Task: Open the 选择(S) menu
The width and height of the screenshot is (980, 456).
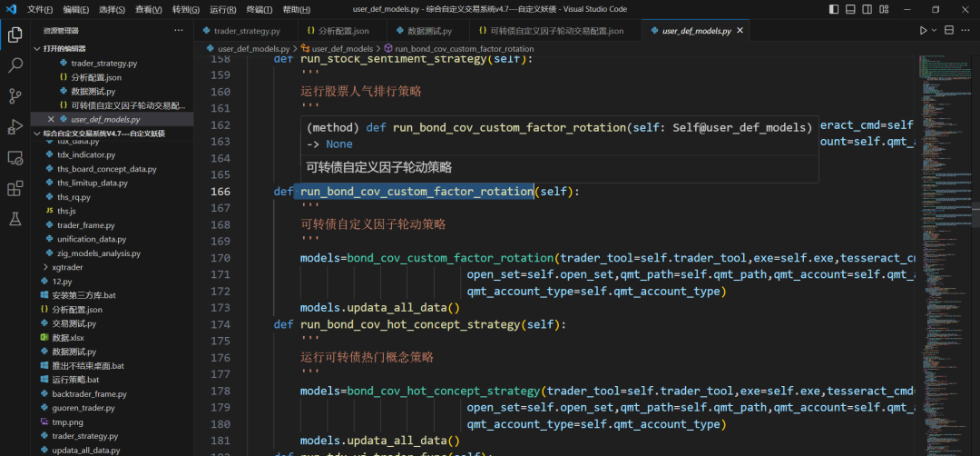Action: point(112,9)
